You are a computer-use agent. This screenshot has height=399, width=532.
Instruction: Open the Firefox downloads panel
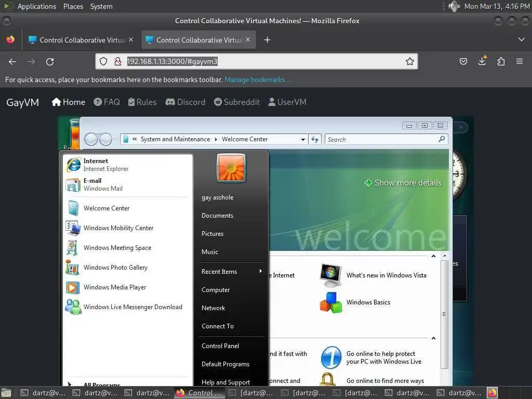click(482, 61)
